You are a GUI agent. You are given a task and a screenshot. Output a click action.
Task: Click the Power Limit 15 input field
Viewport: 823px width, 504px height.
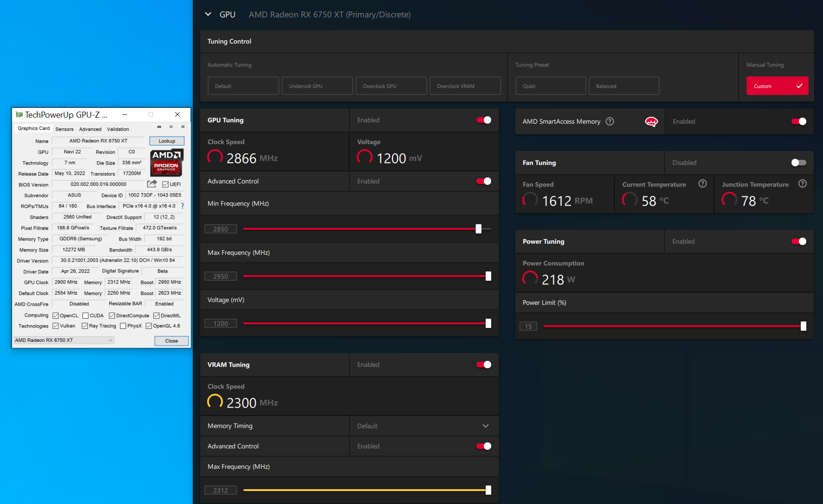528,326
